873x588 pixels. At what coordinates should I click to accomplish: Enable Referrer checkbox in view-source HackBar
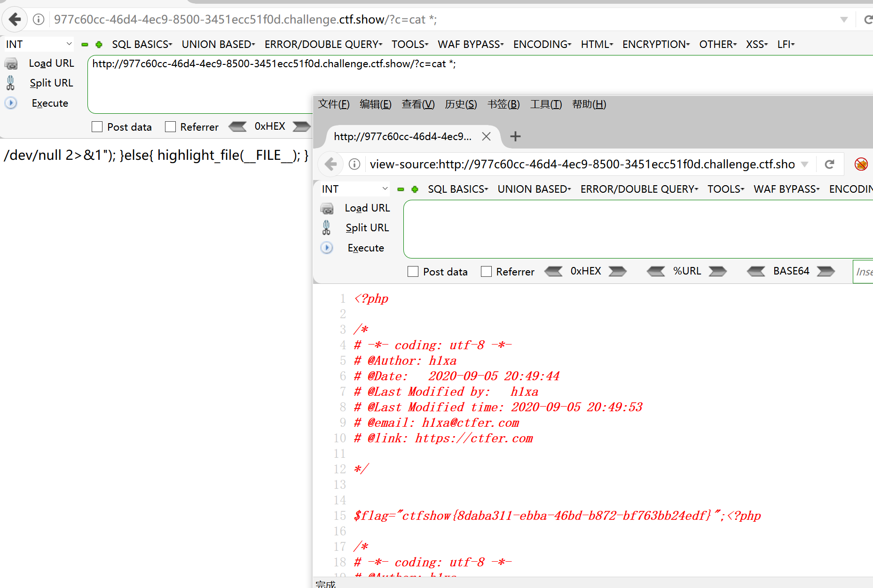tap(486, 272)
